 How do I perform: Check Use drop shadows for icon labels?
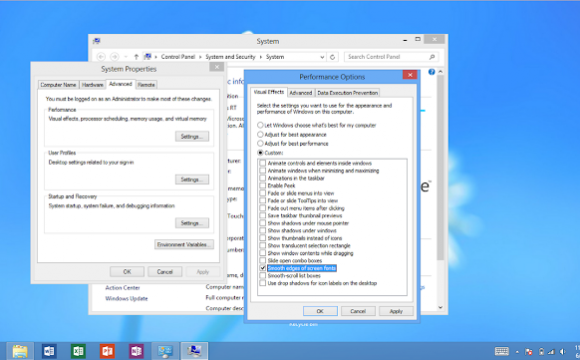[x=263, y=283]
